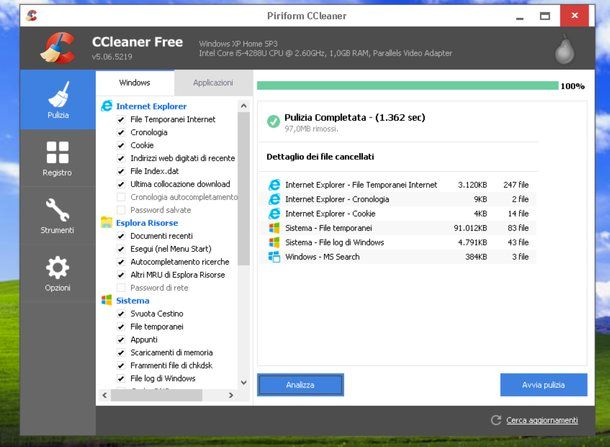Click the Internet Explorer category icon
610x447 pixels.
point(107,106)
